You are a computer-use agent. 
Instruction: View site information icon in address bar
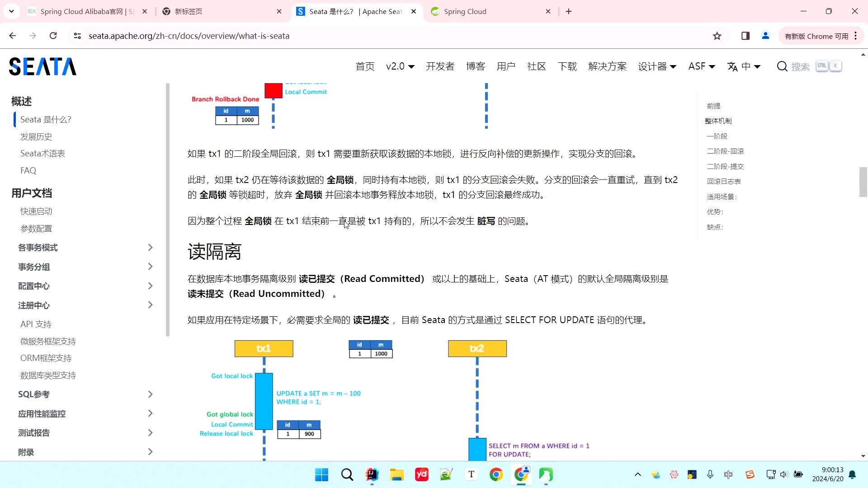77,36
